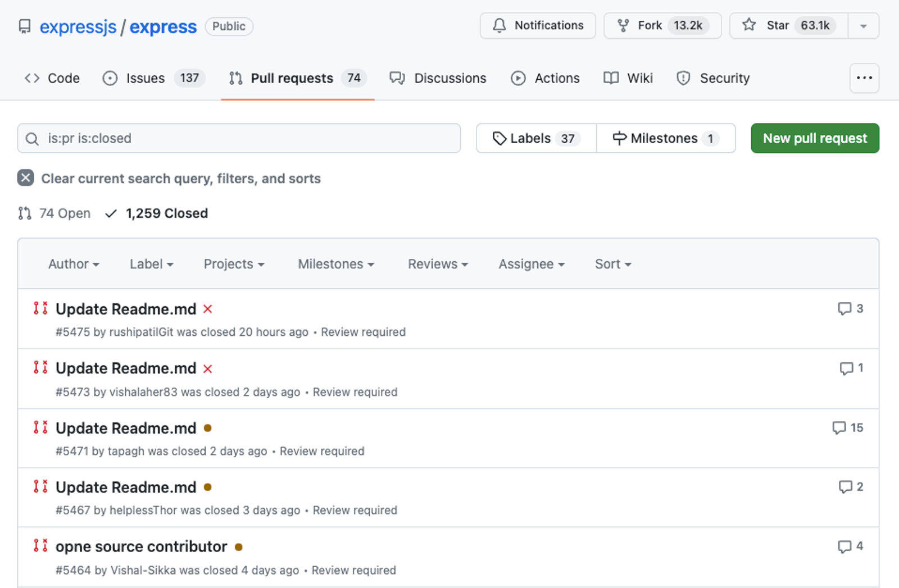This screenshot has height=588, width=899.
Task: Open the express repository link
Action: point(163,26)
